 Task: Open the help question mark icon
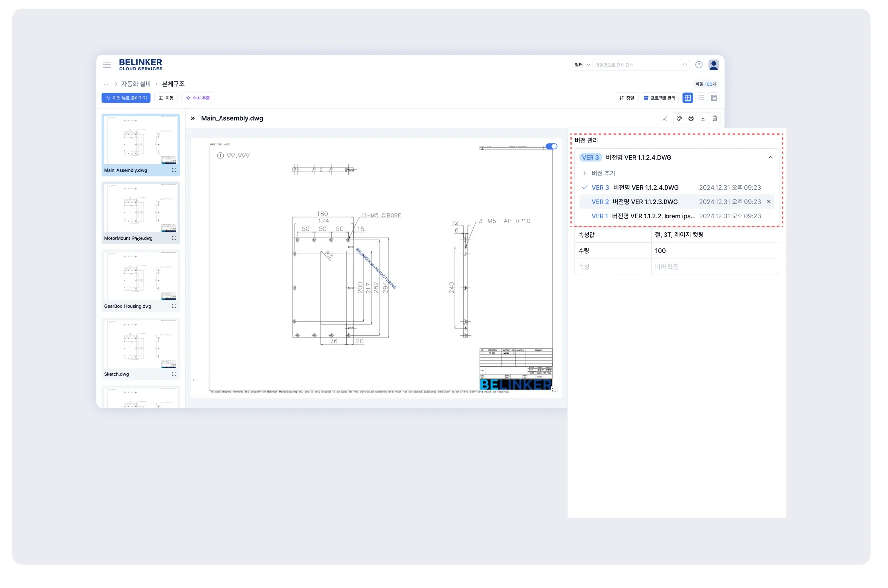tap(699, 65)
